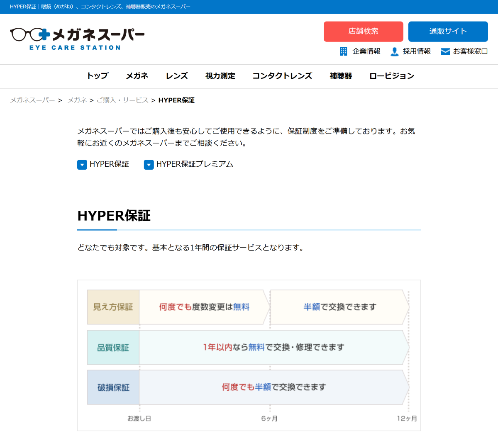Jump to HYPER保証プレミアム anchor link
Image resolution: width=498 pixels, height=448 pixels.
point(195,164)
